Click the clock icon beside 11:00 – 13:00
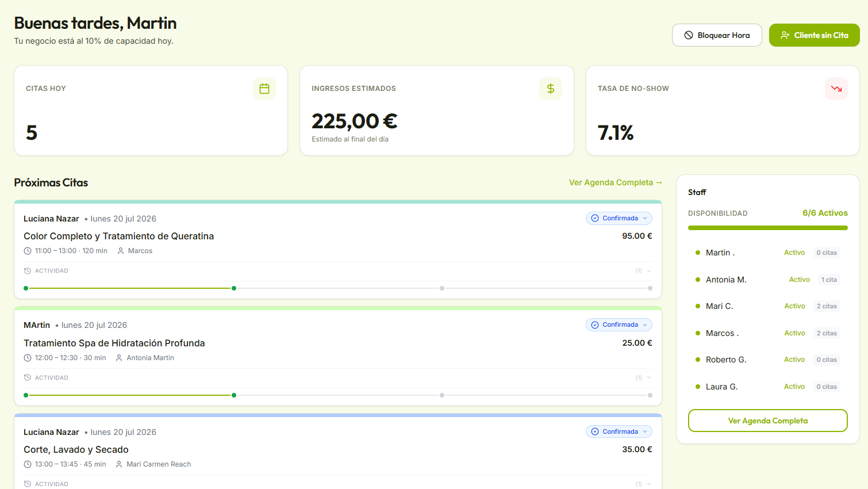Image resolution: width=868 pixels, height=489 pixels. [28, 251]
